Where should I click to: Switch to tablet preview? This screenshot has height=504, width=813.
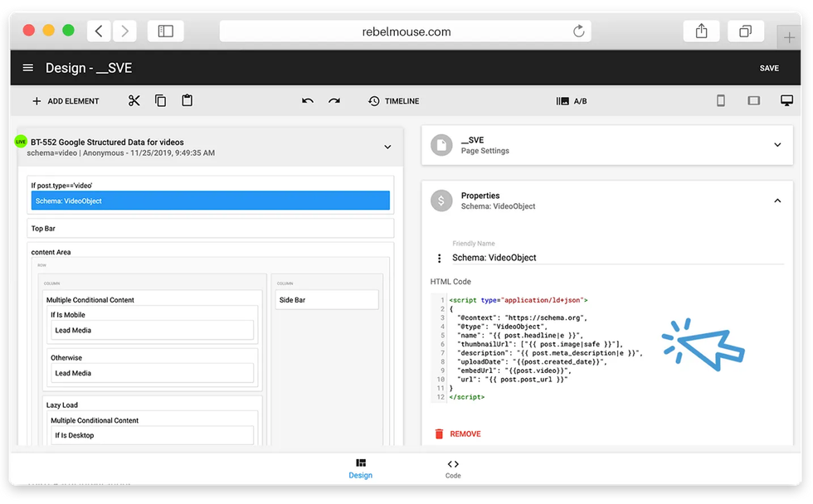[754, 100]
